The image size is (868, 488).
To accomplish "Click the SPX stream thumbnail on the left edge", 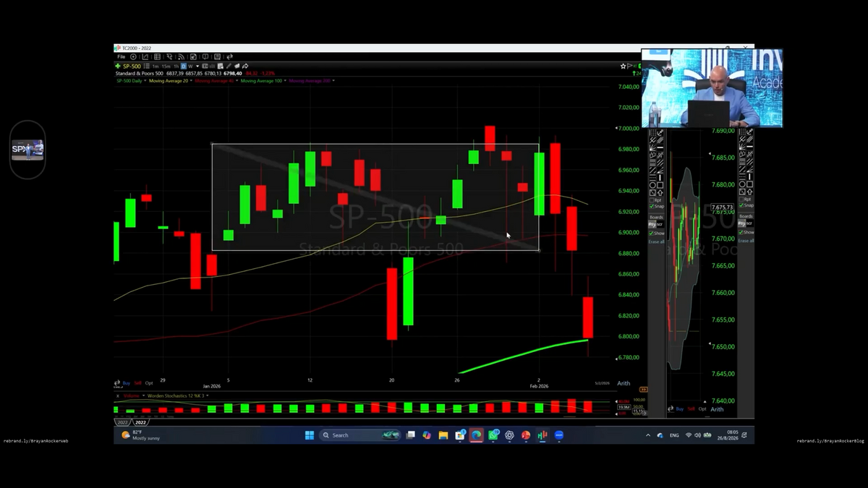I will pos(27,150).
